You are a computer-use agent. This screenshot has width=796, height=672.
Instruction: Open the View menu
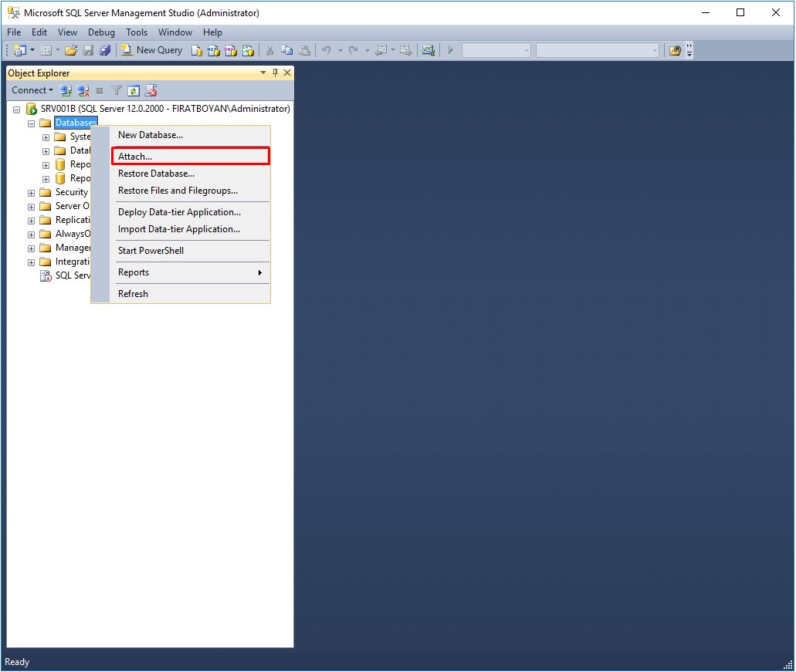point(67,32)
